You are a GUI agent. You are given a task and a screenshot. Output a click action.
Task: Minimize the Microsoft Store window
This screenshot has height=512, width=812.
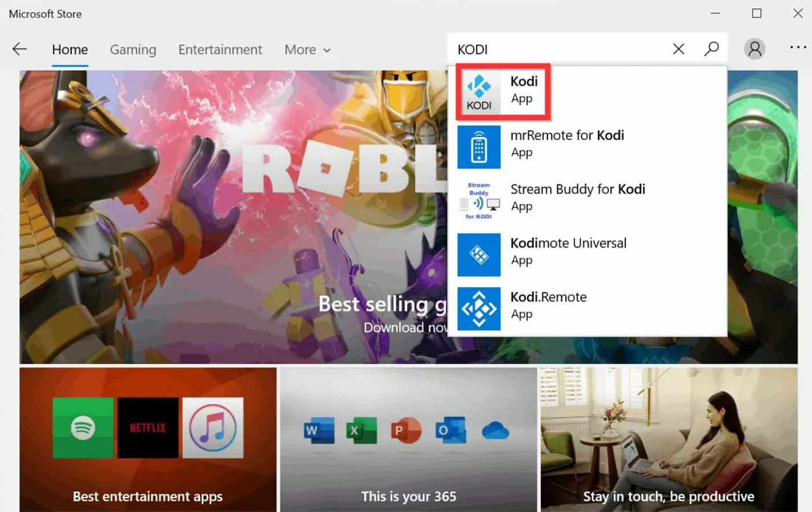pyautogui.click(x=715, y=13)
